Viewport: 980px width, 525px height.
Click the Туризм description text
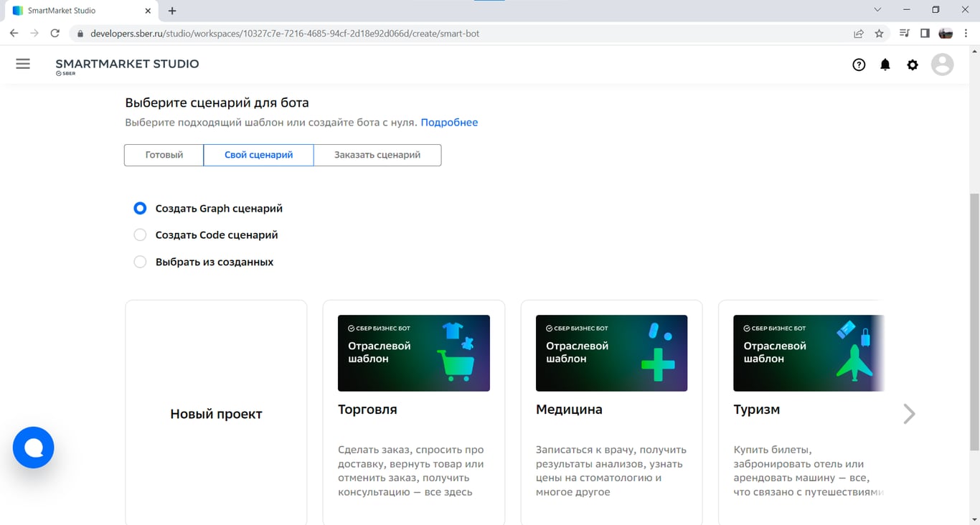coord(809,470)
